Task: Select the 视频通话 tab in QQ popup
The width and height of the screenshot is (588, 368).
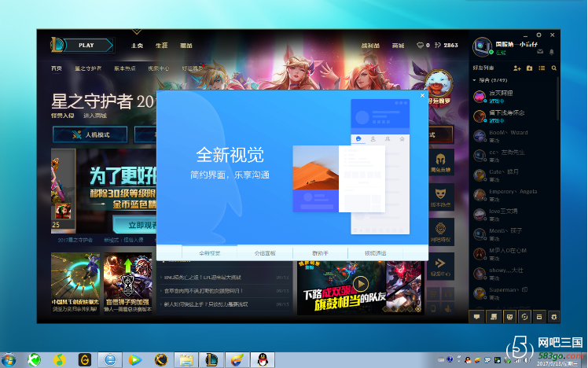Action: tap(376, 253)
